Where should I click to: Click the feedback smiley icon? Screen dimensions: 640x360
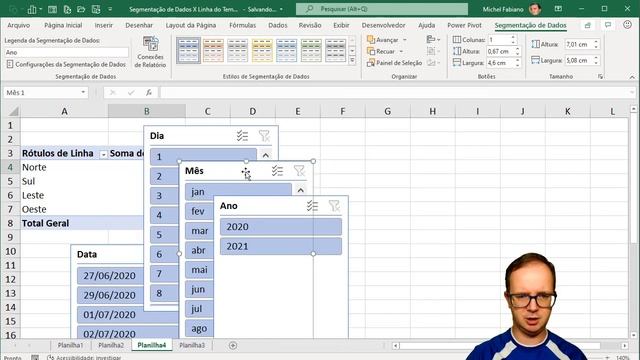click(x=627, y=25)
